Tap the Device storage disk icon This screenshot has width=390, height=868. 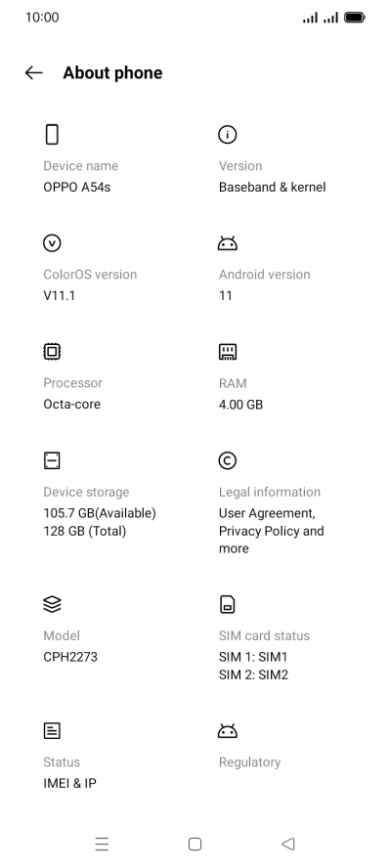(x=52, y=460)
